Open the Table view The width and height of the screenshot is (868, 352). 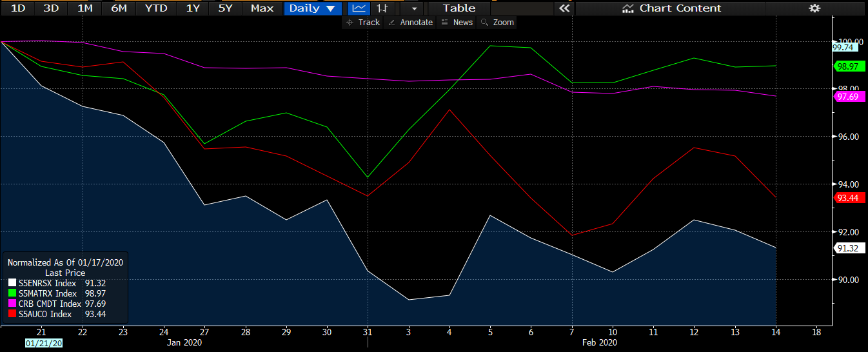point(459,8)
